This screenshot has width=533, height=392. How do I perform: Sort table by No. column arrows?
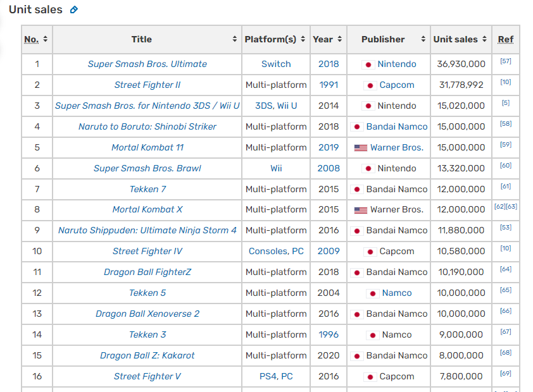click(x=45, y=39)
